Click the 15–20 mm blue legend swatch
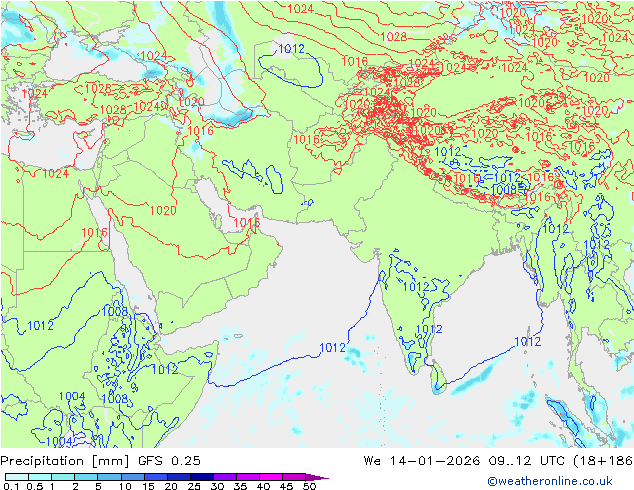The width and height of the screenshot is (634, 490). pos(155,477)
